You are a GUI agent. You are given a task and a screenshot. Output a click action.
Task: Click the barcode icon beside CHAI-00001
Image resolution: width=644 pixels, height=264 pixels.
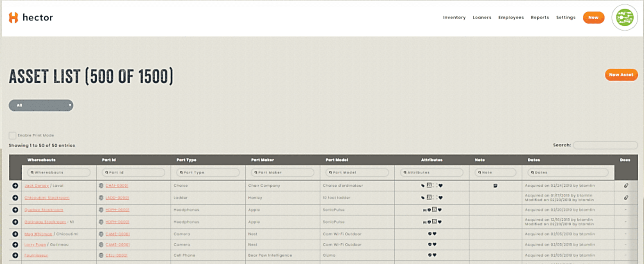[101, 186]
